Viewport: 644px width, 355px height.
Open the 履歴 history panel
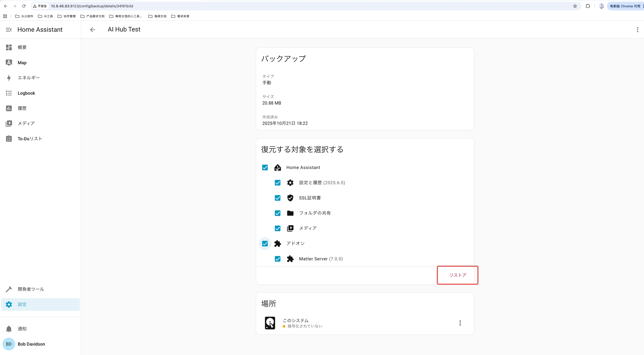click(41, 108)
